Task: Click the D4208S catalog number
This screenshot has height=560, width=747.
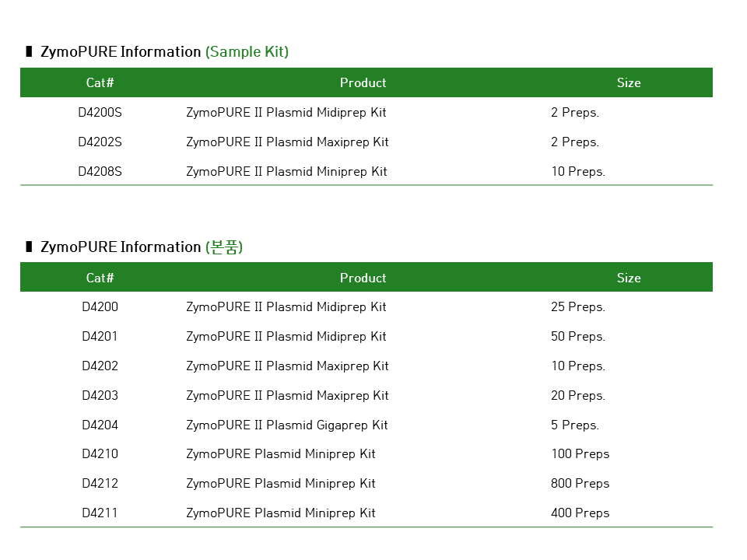Action: (x=100, y=172)
